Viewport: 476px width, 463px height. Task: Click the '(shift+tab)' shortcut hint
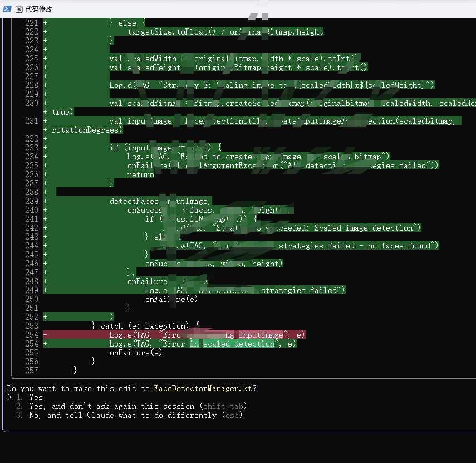[223, 406]
